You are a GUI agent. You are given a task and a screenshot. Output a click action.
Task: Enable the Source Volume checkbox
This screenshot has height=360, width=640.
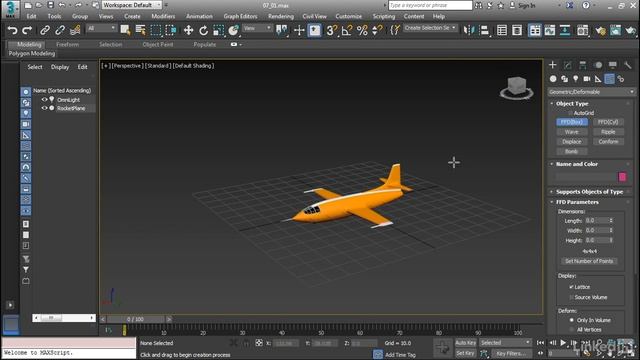tap(571, 297)
